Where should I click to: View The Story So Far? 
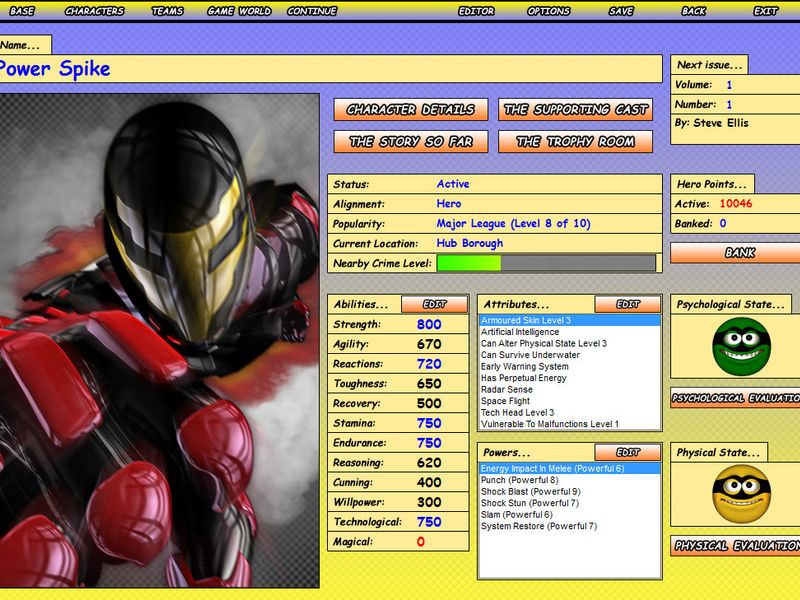(411, 141)
